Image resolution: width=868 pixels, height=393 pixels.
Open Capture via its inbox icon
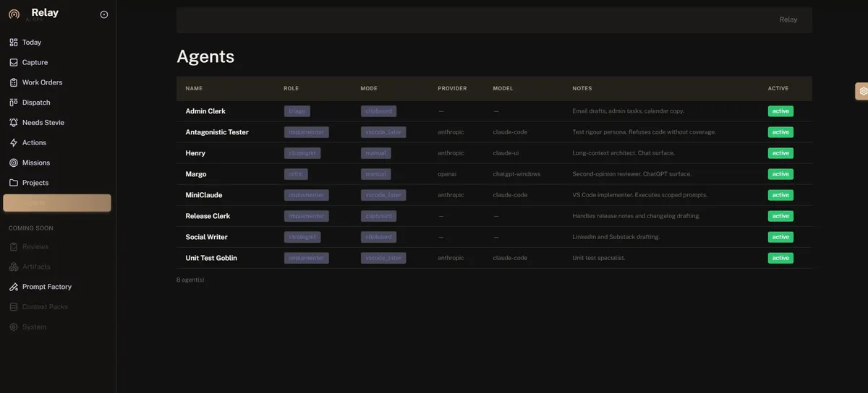14,63
